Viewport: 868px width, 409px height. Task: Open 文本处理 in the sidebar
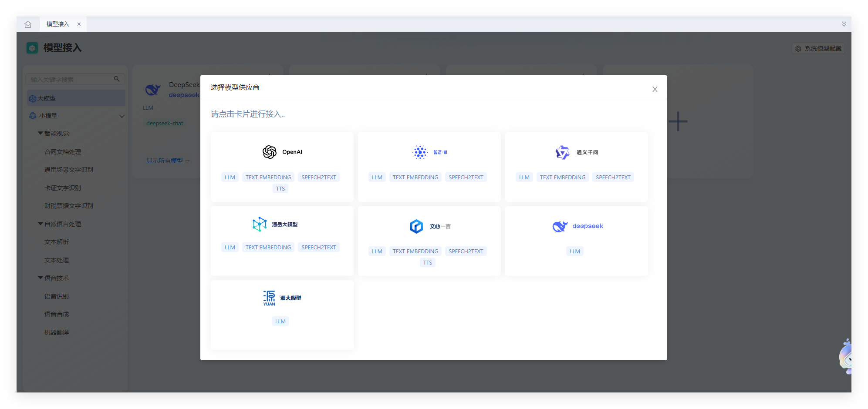pyautogui.click(x=57, y=260)
